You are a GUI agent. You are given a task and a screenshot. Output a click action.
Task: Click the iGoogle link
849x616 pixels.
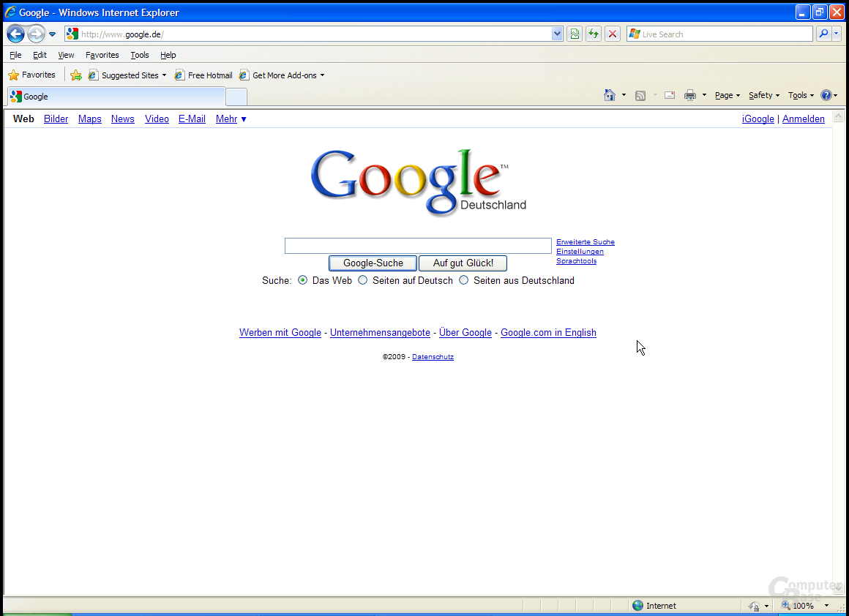758,119
